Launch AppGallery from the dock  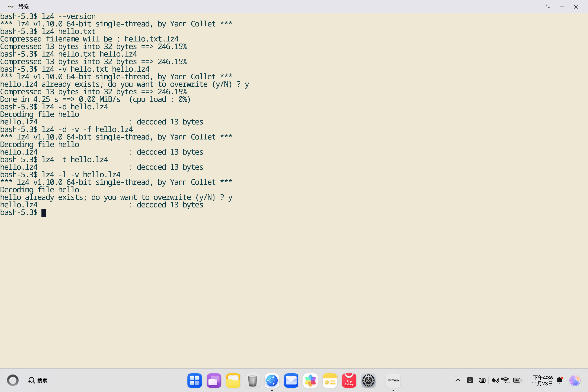[x=349, y=381]
